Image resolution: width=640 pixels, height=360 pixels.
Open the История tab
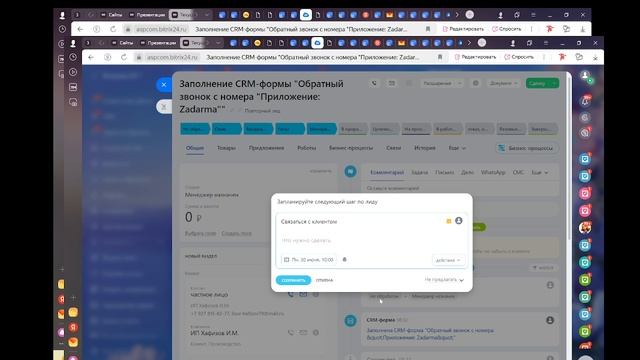point(424,148)
